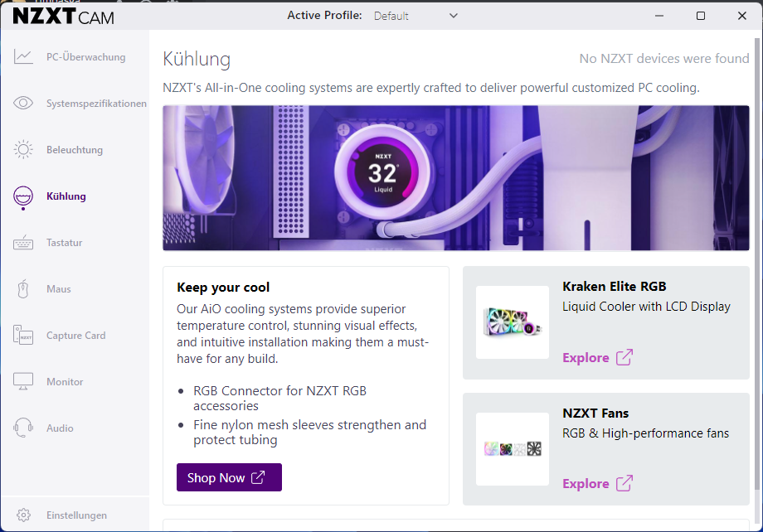Open Einstellungen settings page
Viewport: 763px width, 532px height.
75,515
